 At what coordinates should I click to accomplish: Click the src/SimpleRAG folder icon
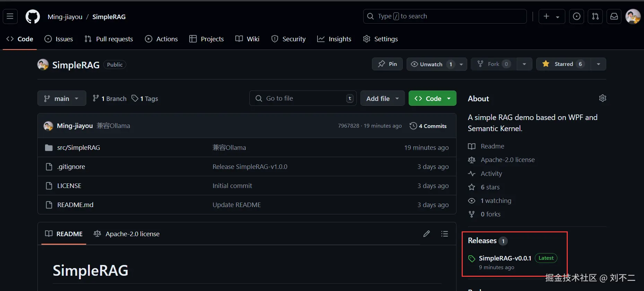point(49,147)
